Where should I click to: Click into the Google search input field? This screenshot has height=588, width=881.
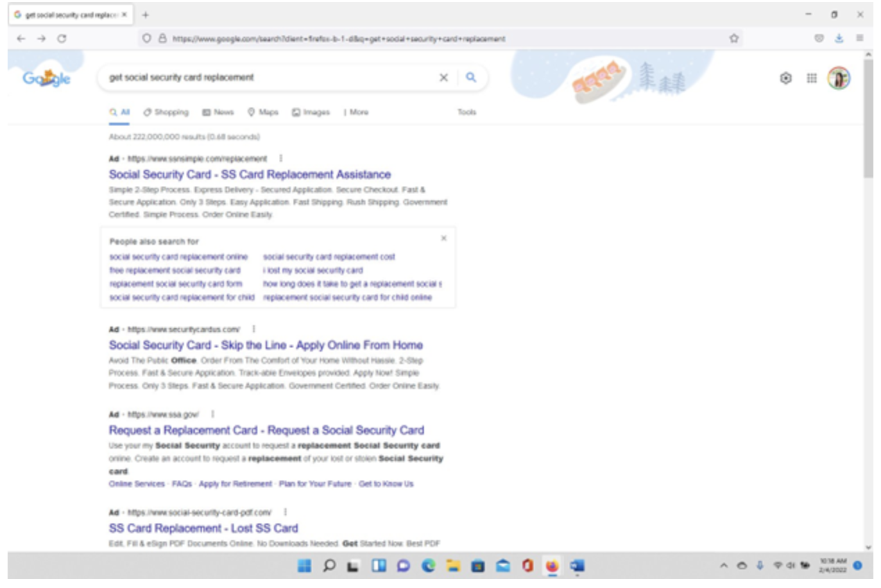point(271,78)
